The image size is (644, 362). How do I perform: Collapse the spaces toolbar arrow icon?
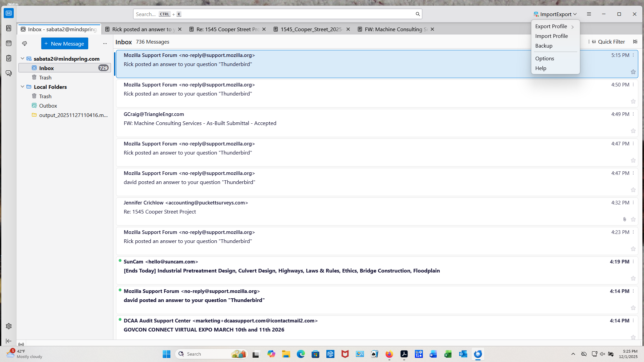[x=9, y=341]
